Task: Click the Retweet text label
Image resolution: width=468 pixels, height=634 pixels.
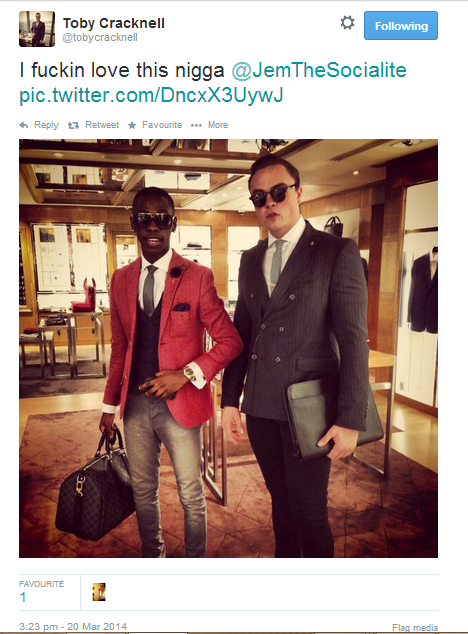Action: coord(102,125)
